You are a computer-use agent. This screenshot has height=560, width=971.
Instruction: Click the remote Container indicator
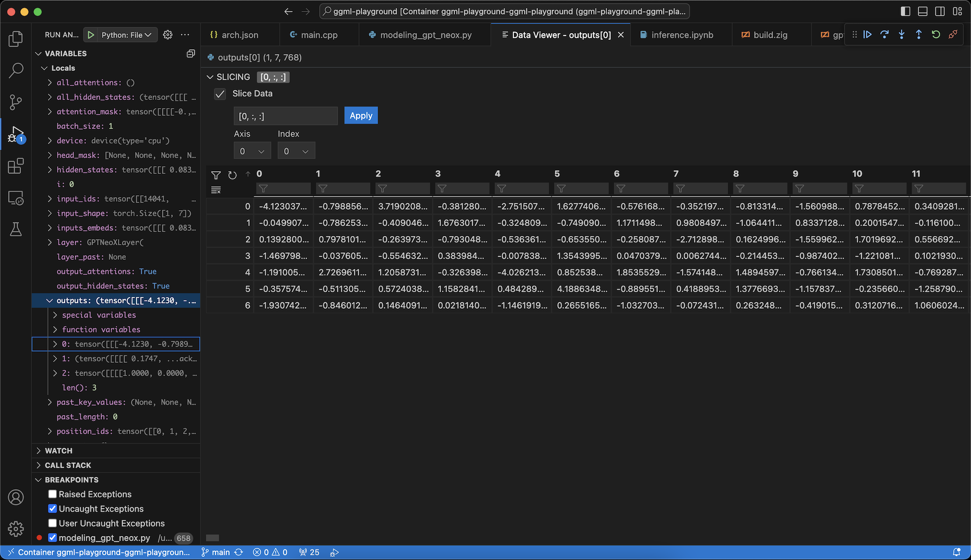tap(99, 552)
